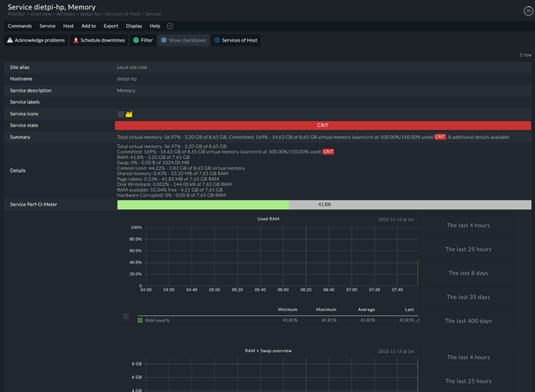Toggle Show checkboxes
535x392 pixels.
(x=184, y=40)
